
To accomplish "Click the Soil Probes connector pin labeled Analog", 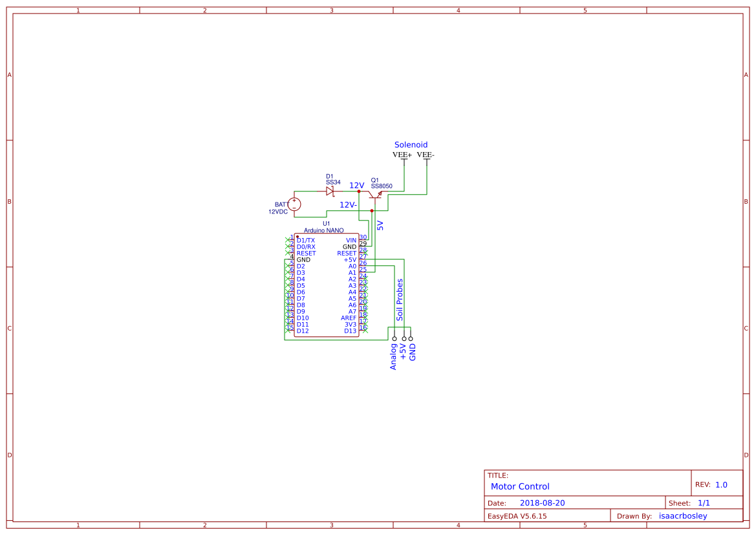I will click(x=394, y=338).
